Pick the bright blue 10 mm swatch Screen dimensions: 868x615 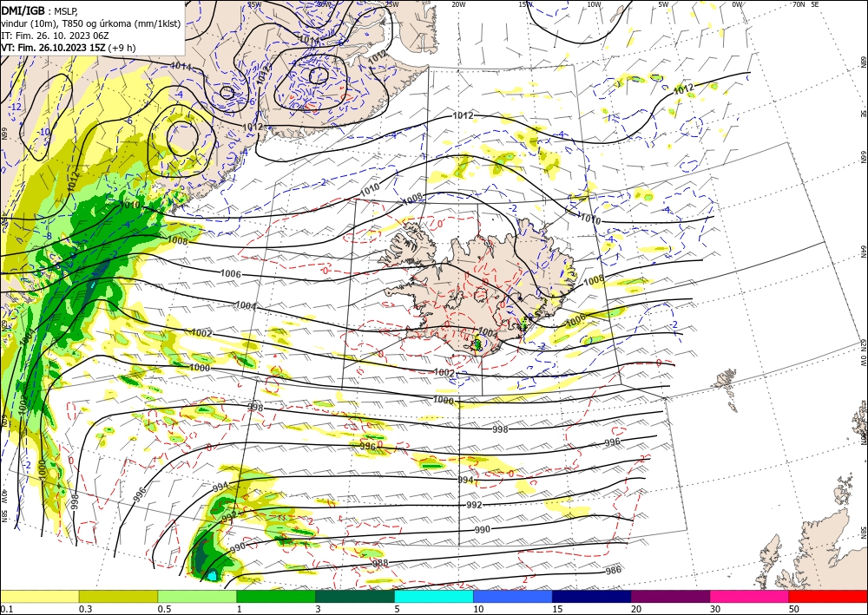tap(513, 596)
